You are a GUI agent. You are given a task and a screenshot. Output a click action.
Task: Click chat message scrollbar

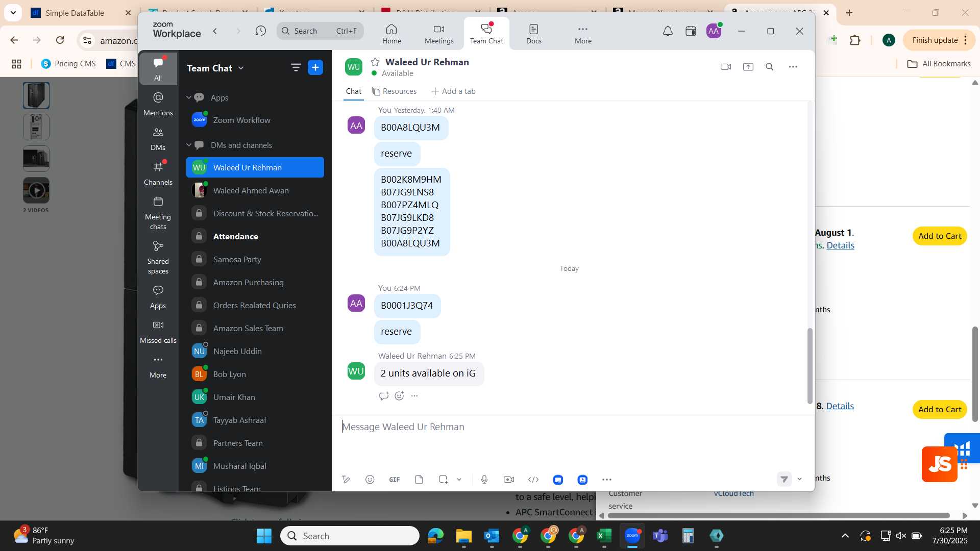810,366
